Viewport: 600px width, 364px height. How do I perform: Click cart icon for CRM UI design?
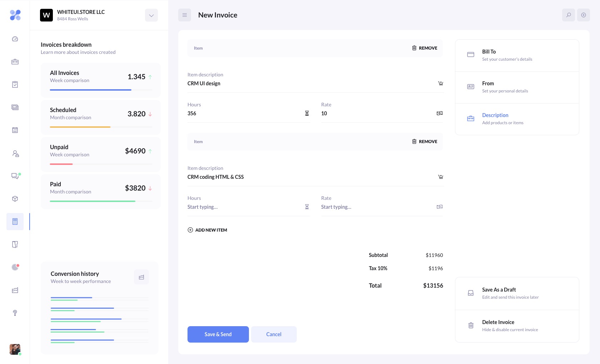pyautogui.click(x=441, y=84)
